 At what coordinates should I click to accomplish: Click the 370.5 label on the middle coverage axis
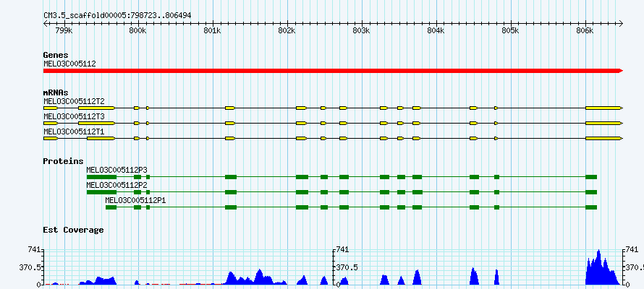(x=347, y=267)
